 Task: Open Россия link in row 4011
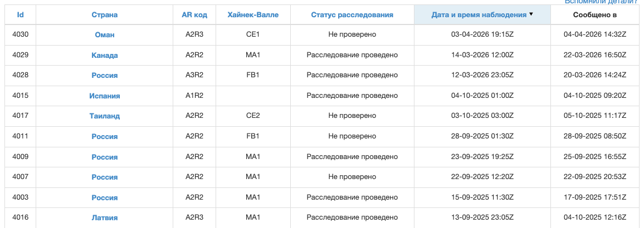[x=104, y=137]
